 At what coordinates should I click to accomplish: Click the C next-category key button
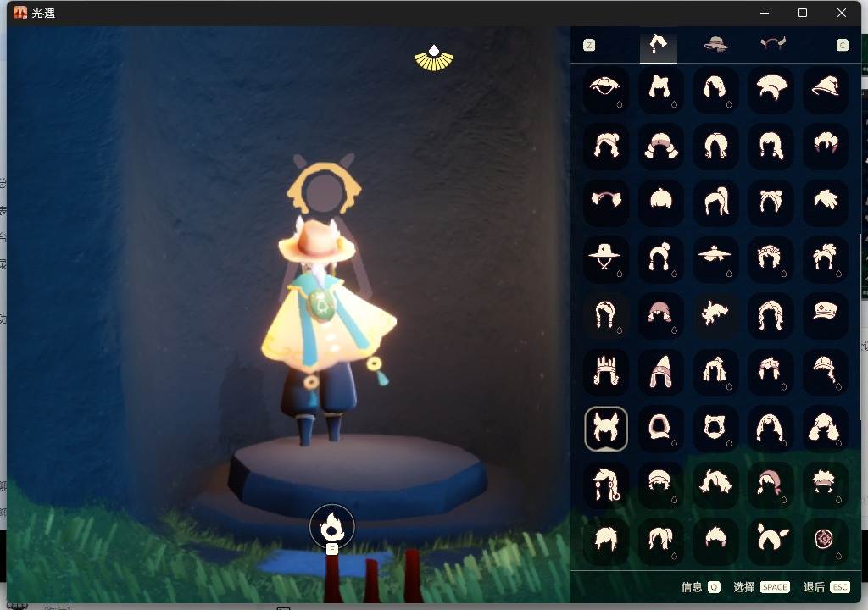842,46
